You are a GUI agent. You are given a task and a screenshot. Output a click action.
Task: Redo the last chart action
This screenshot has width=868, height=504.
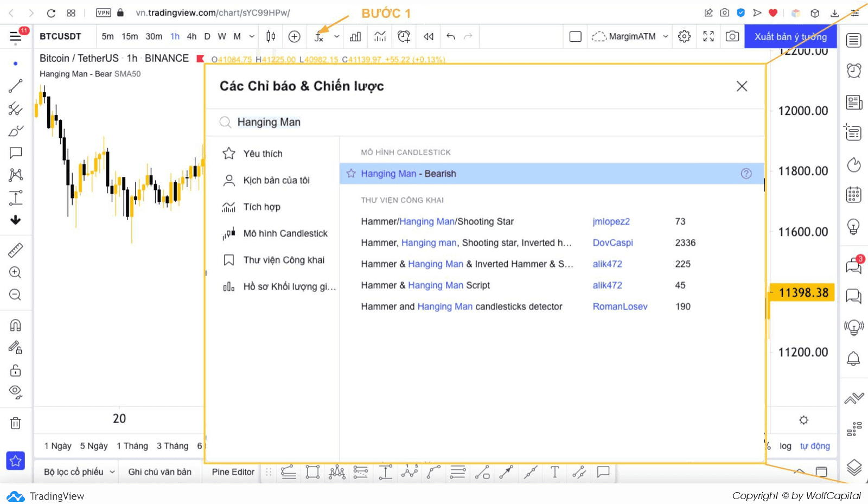(x=468, y=36)
